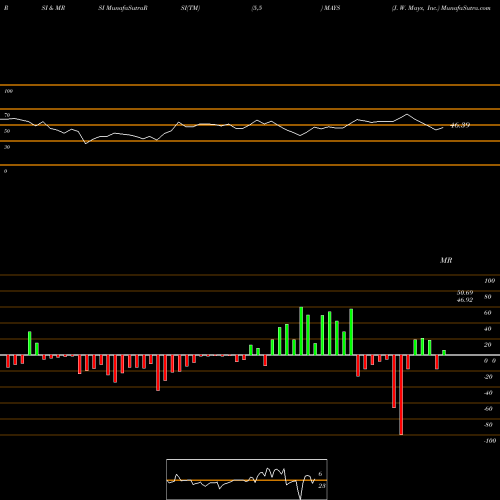Screen dimensions: 500x500
Task: Click the MR axis label -100
Action: [x=490, y=441]
